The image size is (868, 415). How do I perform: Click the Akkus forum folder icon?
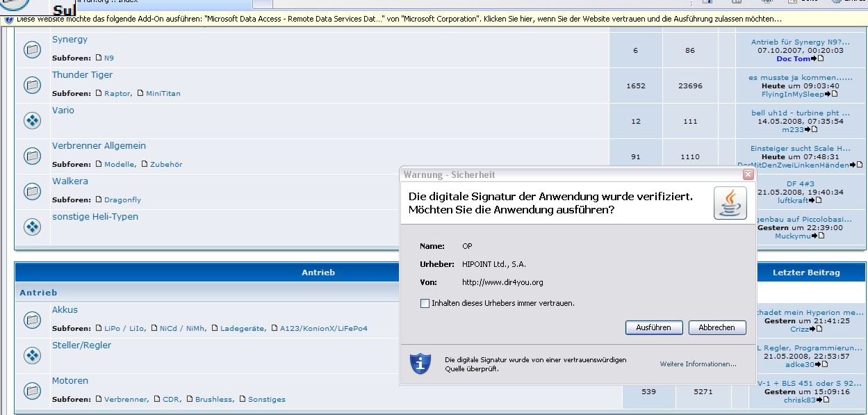(x=32, y=320)
